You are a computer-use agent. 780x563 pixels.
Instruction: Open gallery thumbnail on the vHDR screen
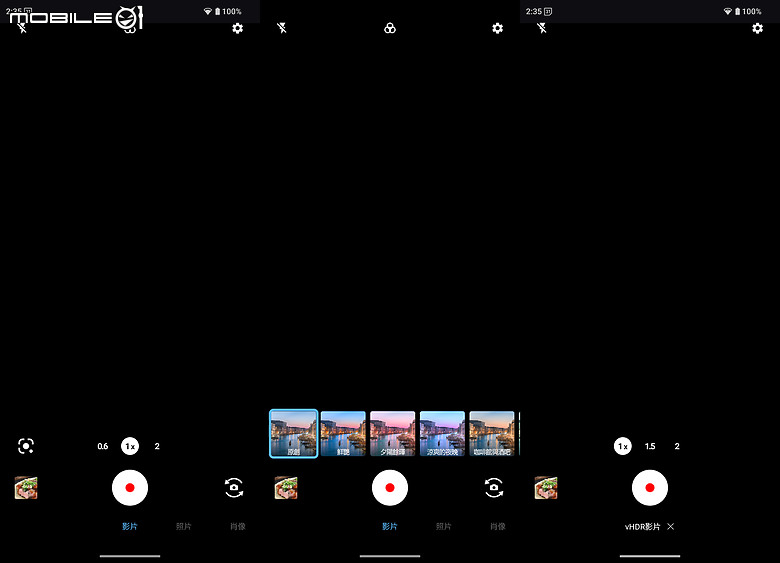(x=546, y=487)
